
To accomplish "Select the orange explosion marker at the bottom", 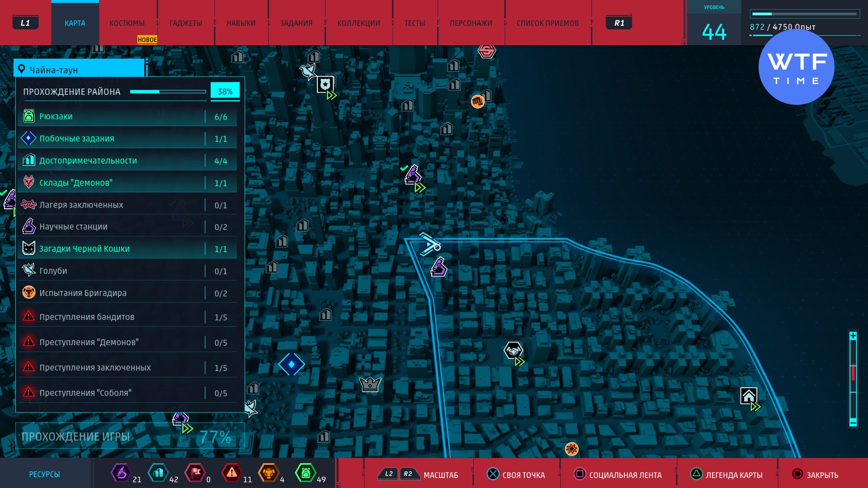I will [x=571, y=449].
